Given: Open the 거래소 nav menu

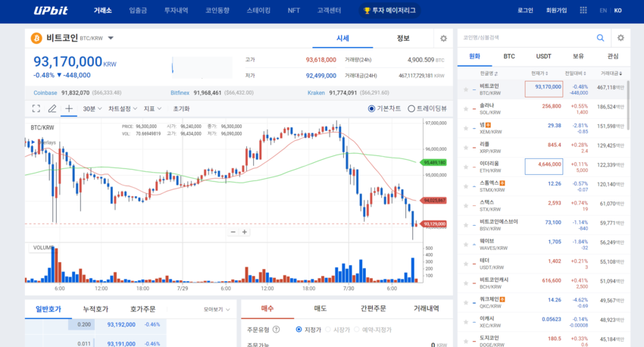Looking at the screenshot, I should [x=103, y=11].
